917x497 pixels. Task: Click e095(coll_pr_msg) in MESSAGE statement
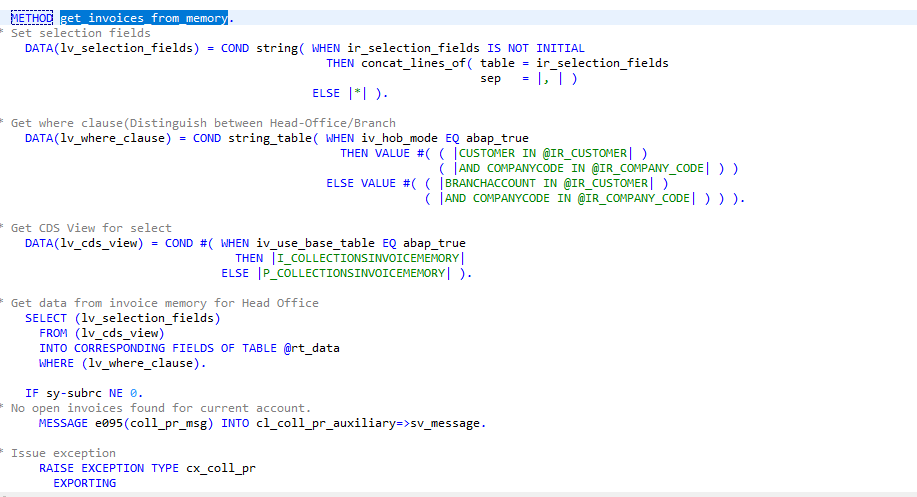155,423
